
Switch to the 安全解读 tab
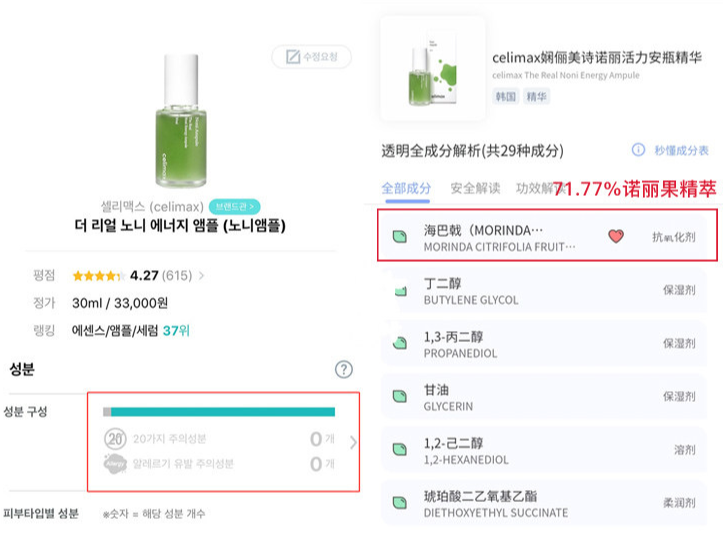(x=475, y=188)
